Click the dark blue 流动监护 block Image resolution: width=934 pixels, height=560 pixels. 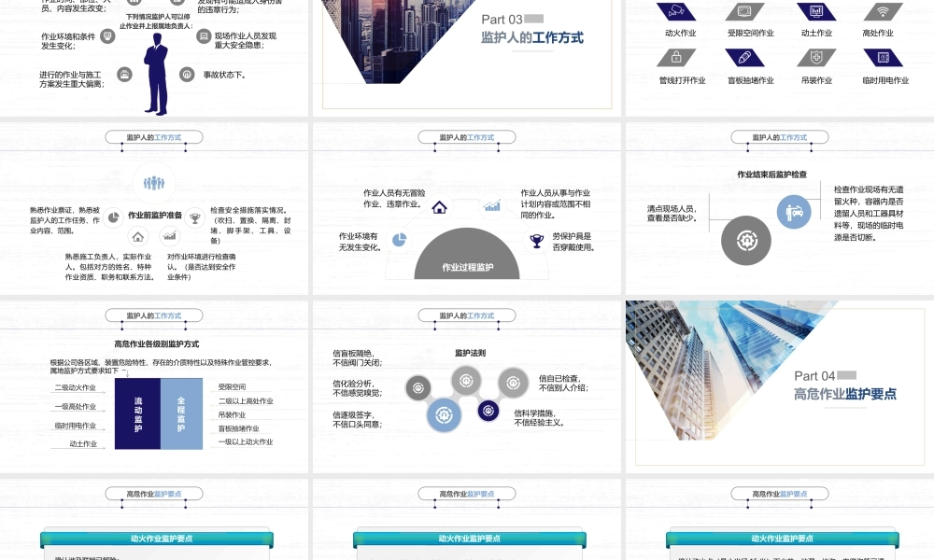click(x=138, y=413)
